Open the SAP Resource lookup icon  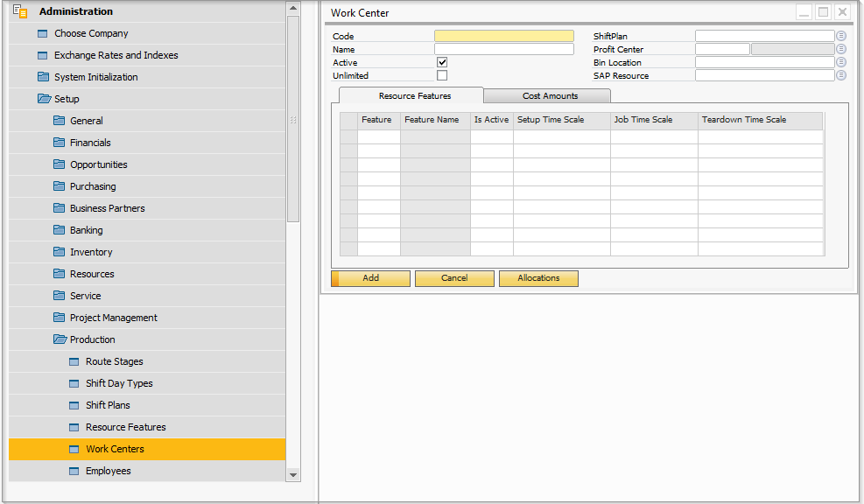(841, 75)
